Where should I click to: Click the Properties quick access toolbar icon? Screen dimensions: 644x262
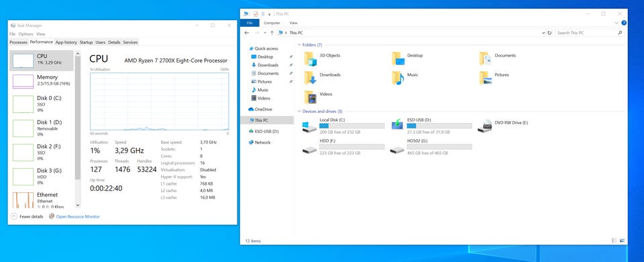click(x=256, y=13)
